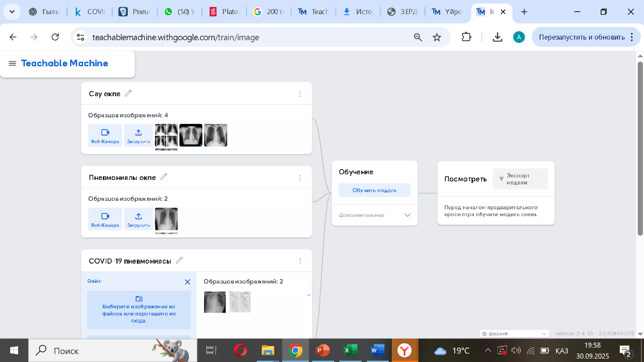Switch to the Pneur tab
Viewport: 644px width, 362px height.
(135, 12)
